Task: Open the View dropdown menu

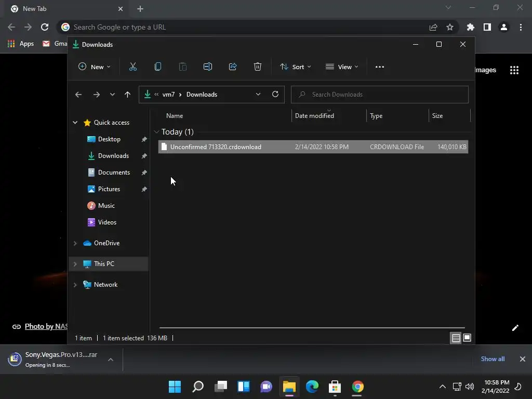Action: point(342,67)
